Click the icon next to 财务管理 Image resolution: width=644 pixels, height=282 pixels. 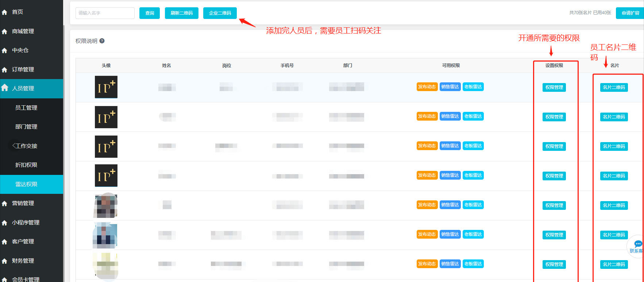click(5, 261)
